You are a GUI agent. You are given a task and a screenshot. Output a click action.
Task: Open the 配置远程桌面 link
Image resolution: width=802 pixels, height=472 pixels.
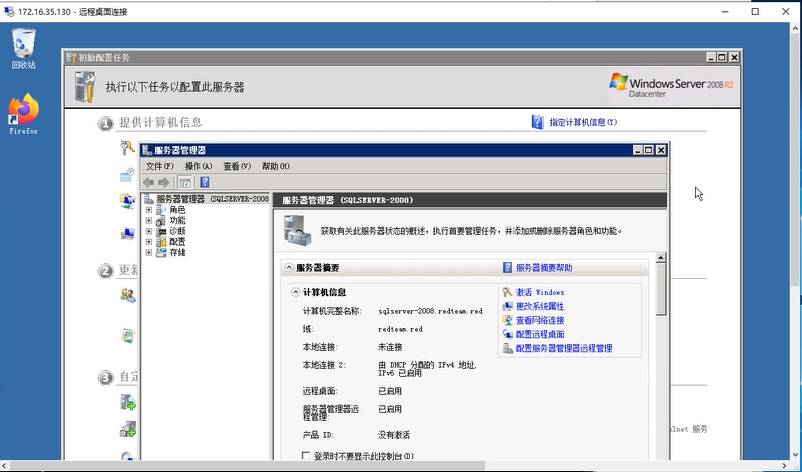point(540,334)
